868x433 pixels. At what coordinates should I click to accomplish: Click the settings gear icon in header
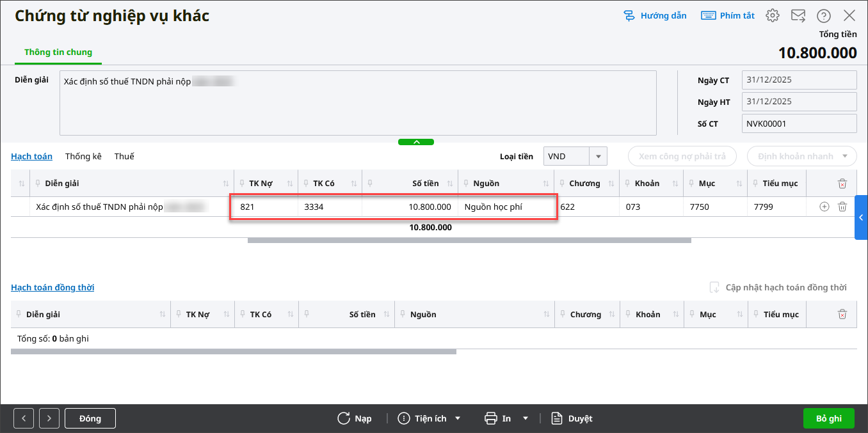click(773, 16)
